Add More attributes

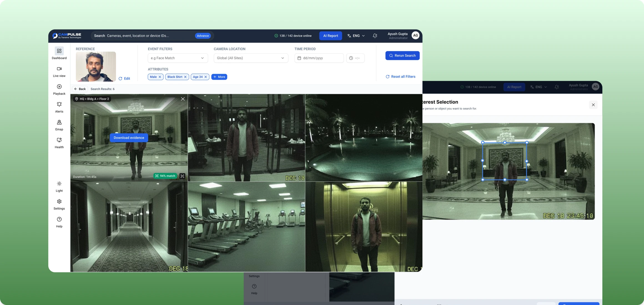pos(219,77)
